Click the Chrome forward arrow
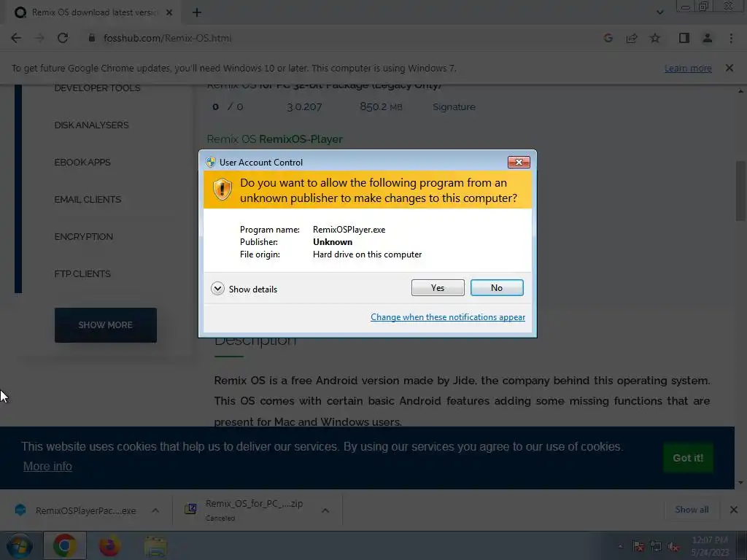This screenshot has width=747, height=560. 39,38
